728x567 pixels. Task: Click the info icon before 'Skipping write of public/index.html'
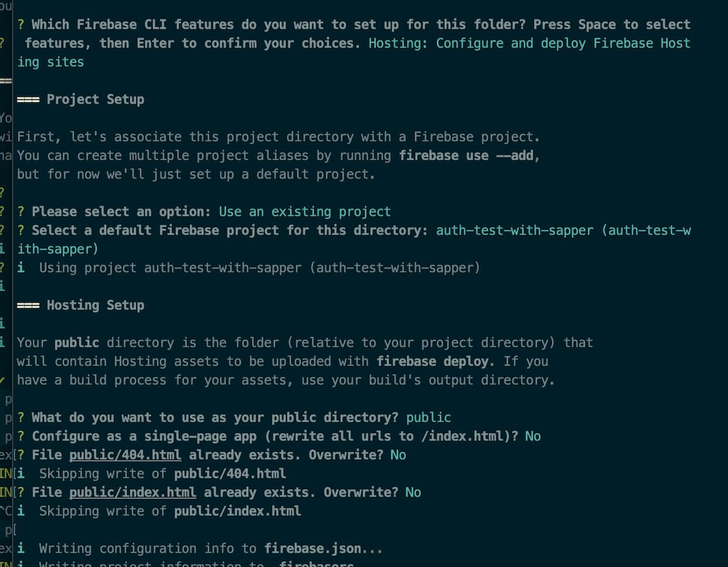tap(21, 511)
